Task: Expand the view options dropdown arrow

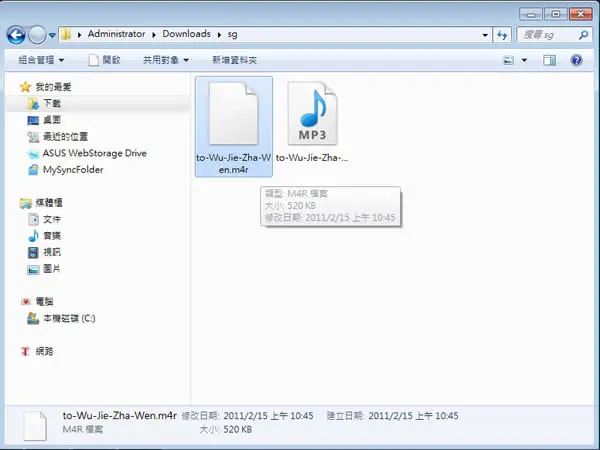Action: click(524, 60)
